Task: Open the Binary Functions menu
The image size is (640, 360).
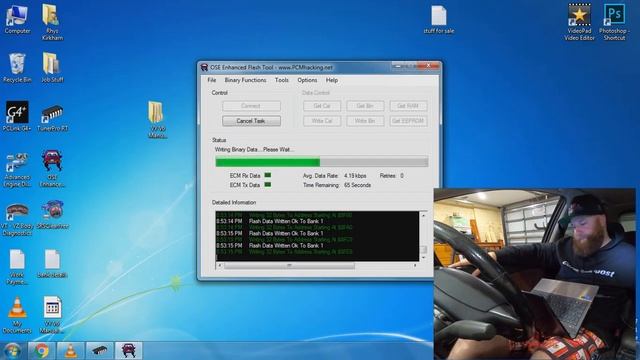Action: click(245, 80)
